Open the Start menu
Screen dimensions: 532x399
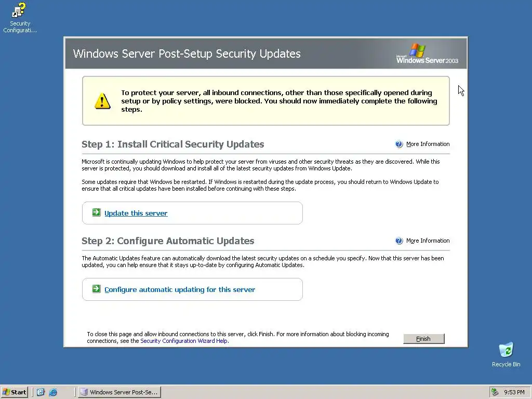tap(14, 392)
